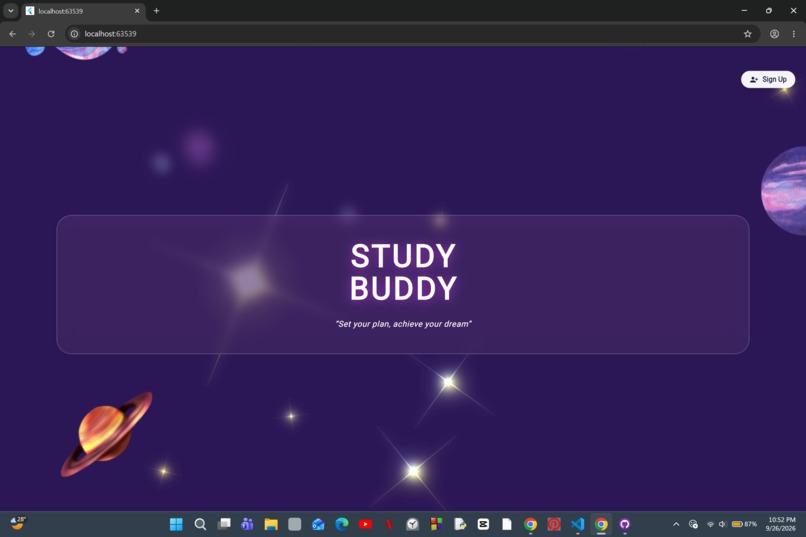Open the Windows Start menu

point(176,524)
